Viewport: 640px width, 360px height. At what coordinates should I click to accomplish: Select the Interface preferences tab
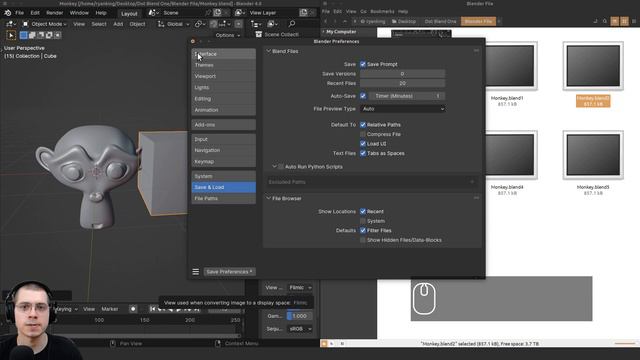[x=224, y=54]
